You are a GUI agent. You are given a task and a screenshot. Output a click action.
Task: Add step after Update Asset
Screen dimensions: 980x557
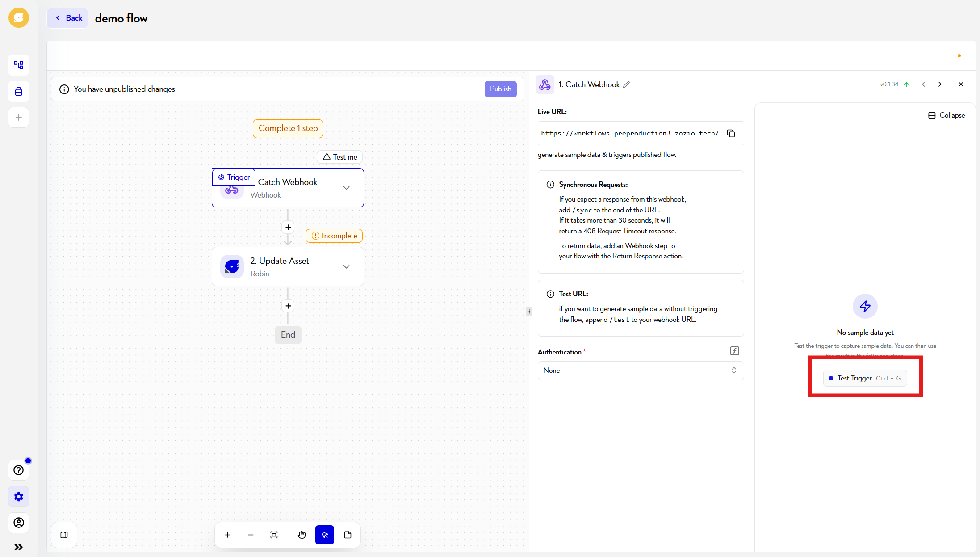coord(288,306)
